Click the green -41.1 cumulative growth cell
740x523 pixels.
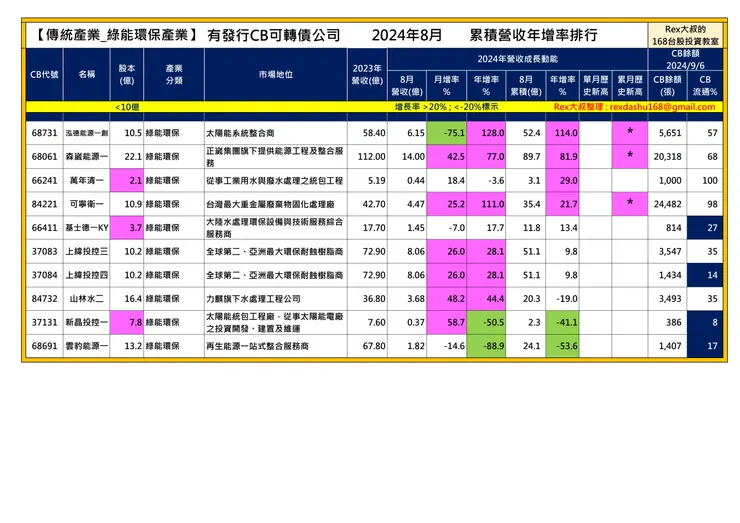click(563, 322)
